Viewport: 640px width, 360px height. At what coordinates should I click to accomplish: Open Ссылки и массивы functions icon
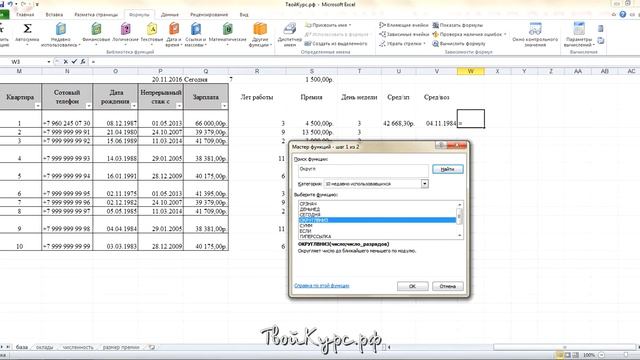(x=196, y=29)
